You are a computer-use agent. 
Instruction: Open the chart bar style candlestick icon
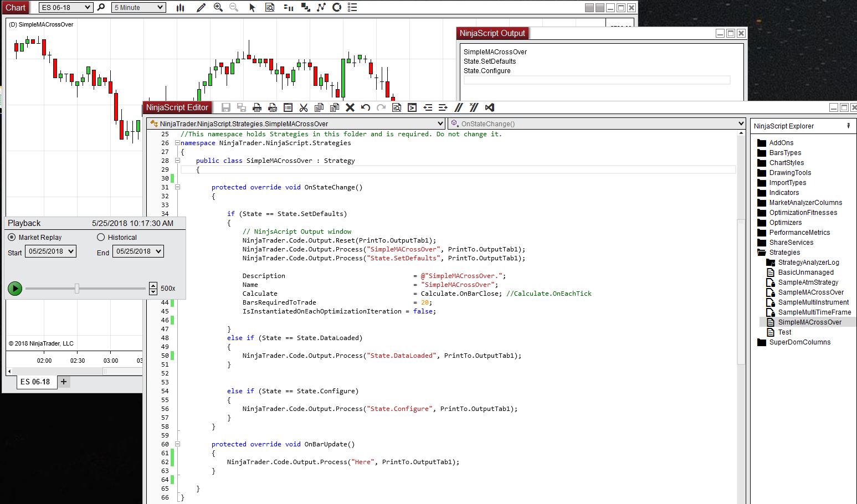pos(181,7)
